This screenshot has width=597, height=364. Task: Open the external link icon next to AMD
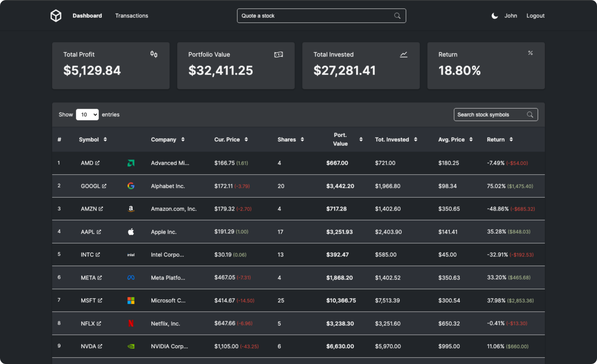97,163
